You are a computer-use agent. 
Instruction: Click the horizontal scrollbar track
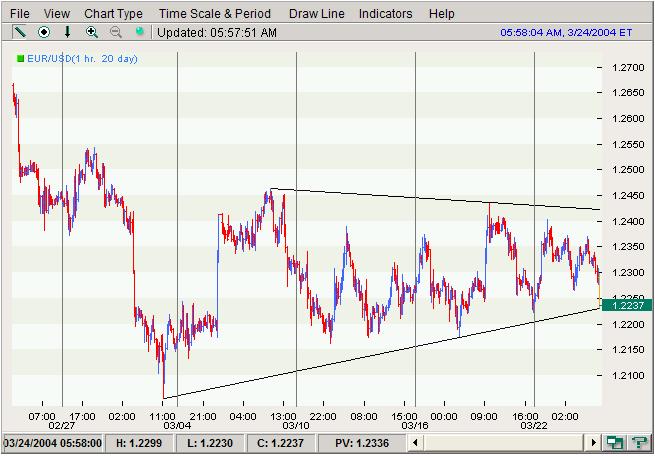point(505,443)
